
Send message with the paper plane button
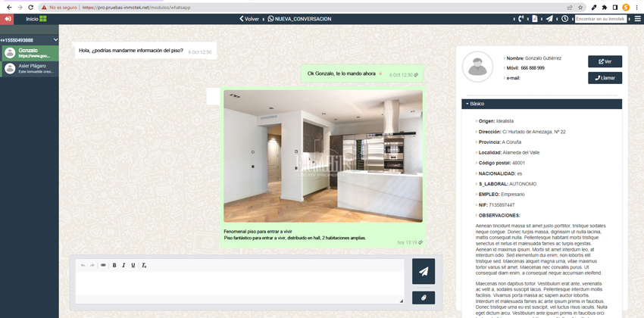pyautogui.click(x=424, y=271)
